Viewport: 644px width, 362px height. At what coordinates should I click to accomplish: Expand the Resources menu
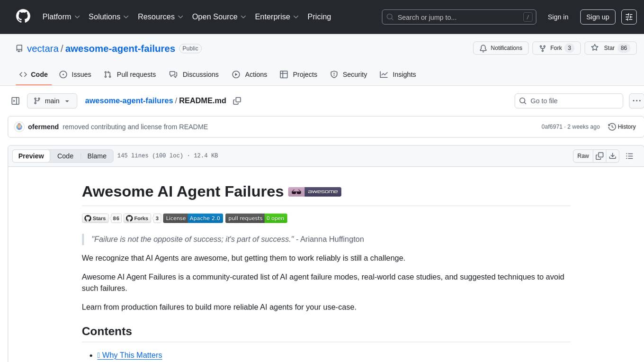[x=161, y=17]
